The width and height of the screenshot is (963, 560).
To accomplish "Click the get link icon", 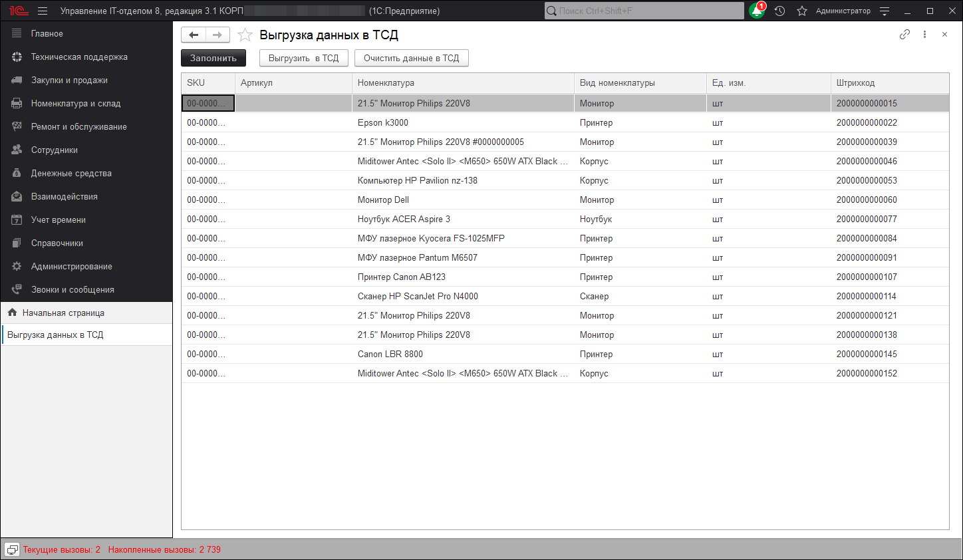I will 904,35.
